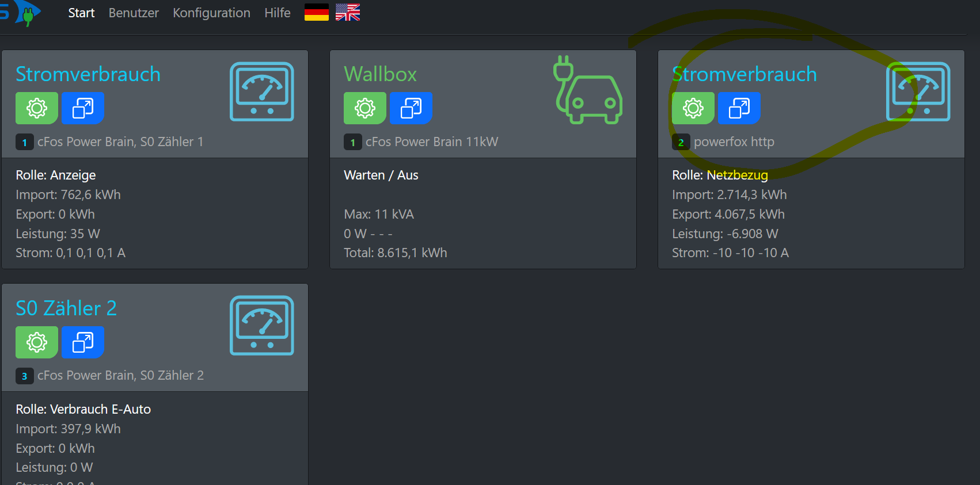980x485 pixels.
Task: Click the S0 Zähler 2 gauge icon
Action: point(262,326)
